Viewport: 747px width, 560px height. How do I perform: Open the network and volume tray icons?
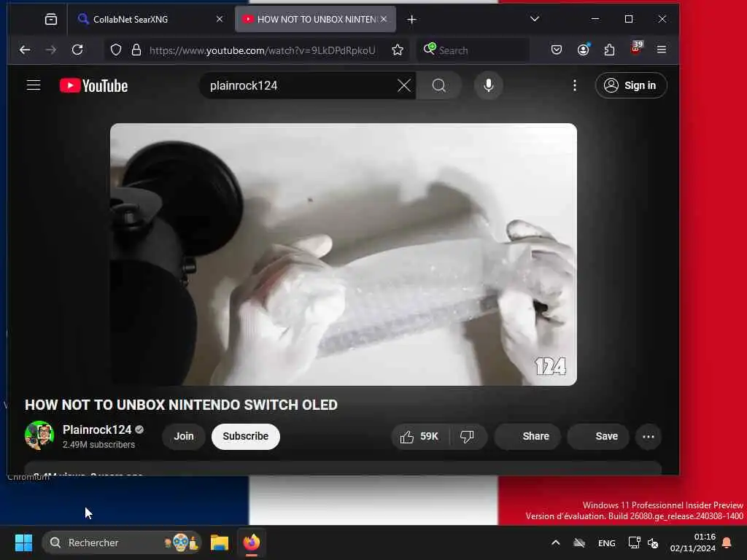point(643,542)
